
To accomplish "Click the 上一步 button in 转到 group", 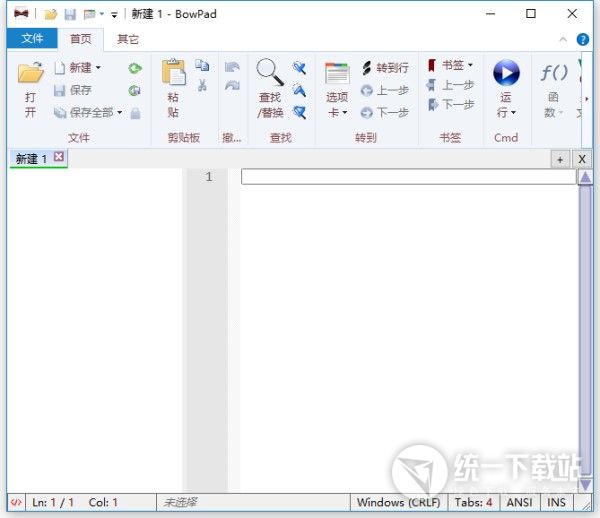I will tap(384, 90).
